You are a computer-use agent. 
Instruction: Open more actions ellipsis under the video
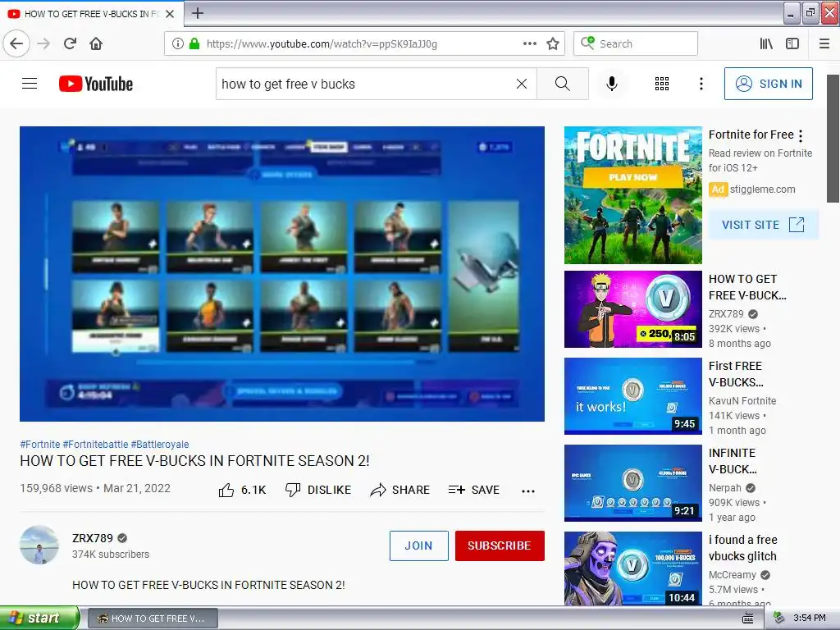[x=528, y=491]
